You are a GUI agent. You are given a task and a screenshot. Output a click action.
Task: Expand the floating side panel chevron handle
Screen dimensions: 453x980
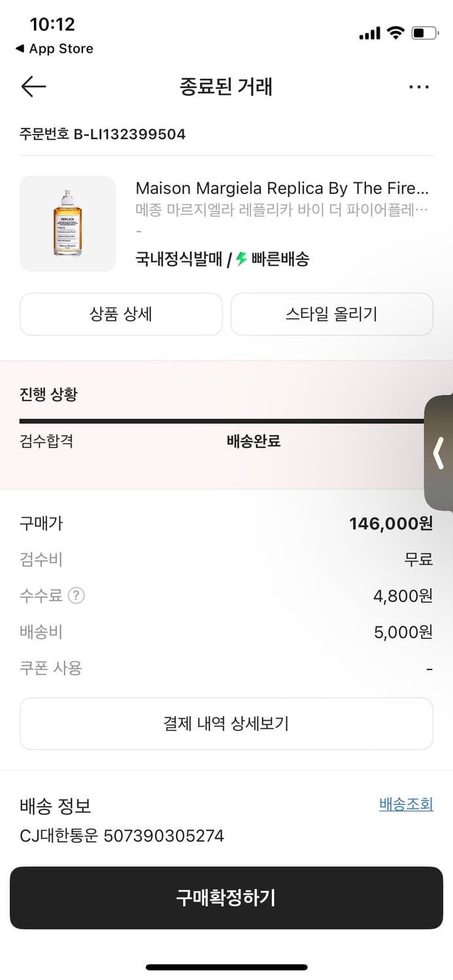coord(439,453)
